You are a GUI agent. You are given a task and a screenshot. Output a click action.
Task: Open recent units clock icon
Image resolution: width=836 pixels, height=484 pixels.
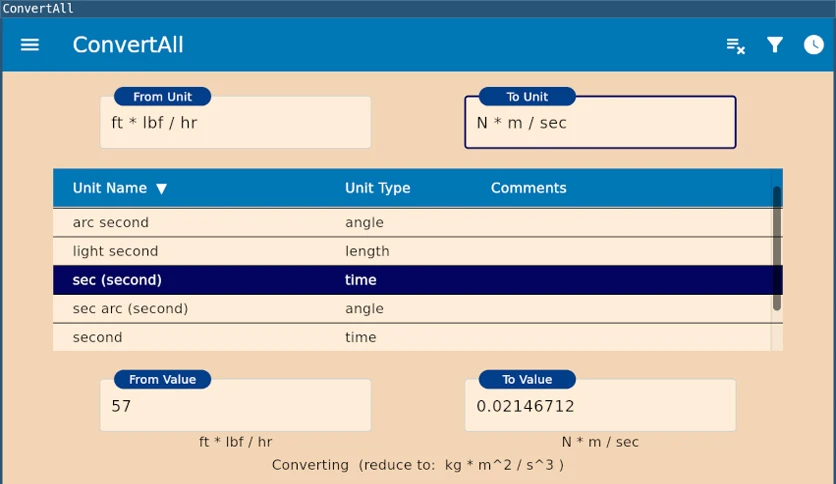coord(814,45)
